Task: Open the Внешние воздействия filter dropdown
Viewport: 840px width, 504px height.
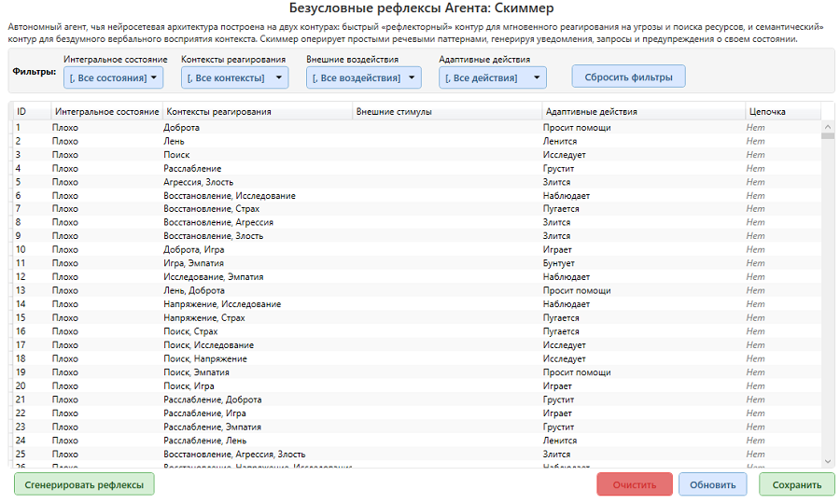Action: pos(362,77)
